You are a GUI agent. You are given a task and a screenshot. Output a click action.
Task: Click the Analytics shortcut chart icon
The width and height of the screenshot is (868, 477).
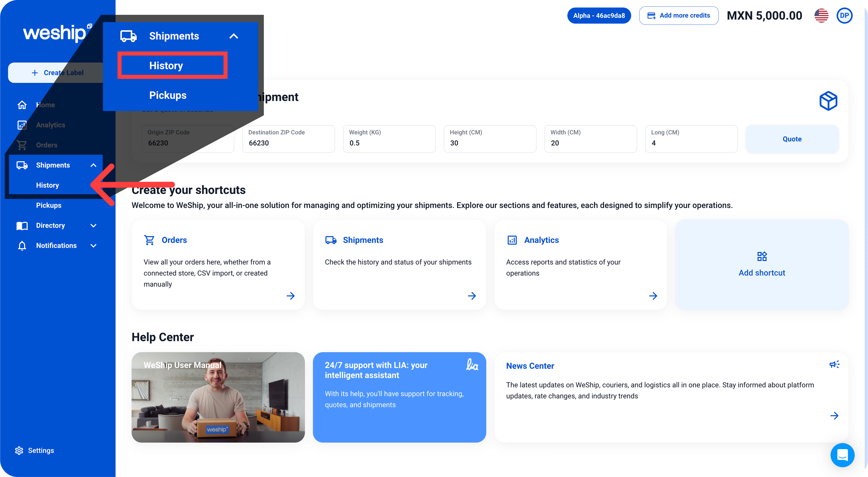(512, 240)
